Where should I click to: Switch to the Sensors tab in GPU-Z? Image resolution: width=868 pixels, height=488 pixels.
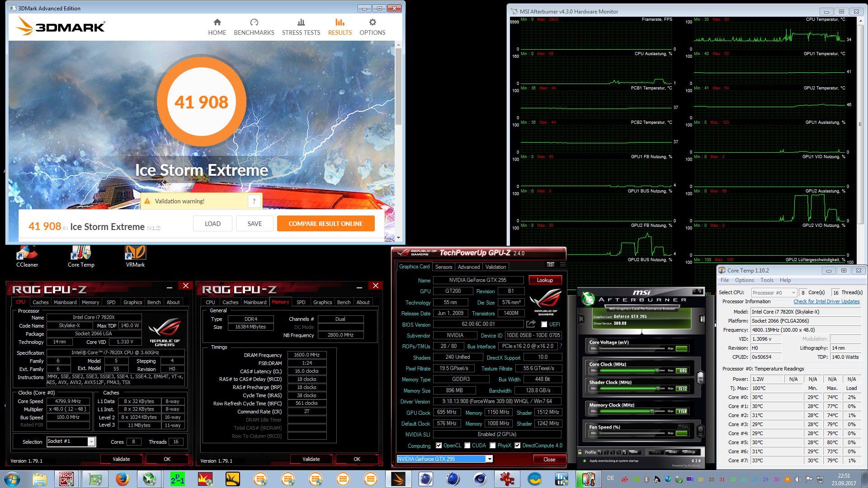click(x=443, y=267)
